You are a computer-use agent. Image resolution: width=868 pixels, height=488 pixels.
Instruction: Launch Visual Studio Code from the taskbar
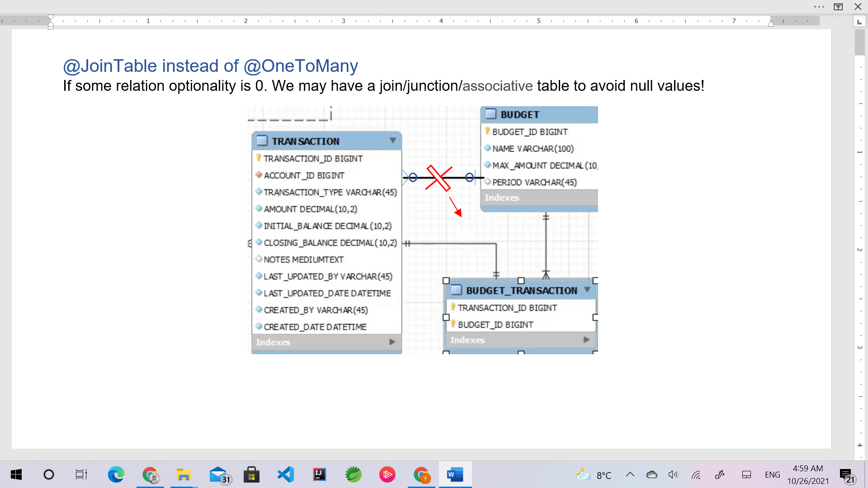[285, 474]
